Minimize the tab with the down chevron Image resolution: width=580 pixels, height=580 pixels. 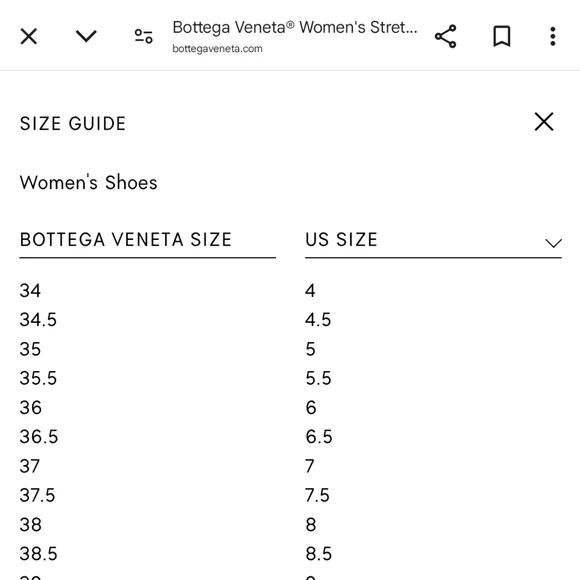pos(86,36)
